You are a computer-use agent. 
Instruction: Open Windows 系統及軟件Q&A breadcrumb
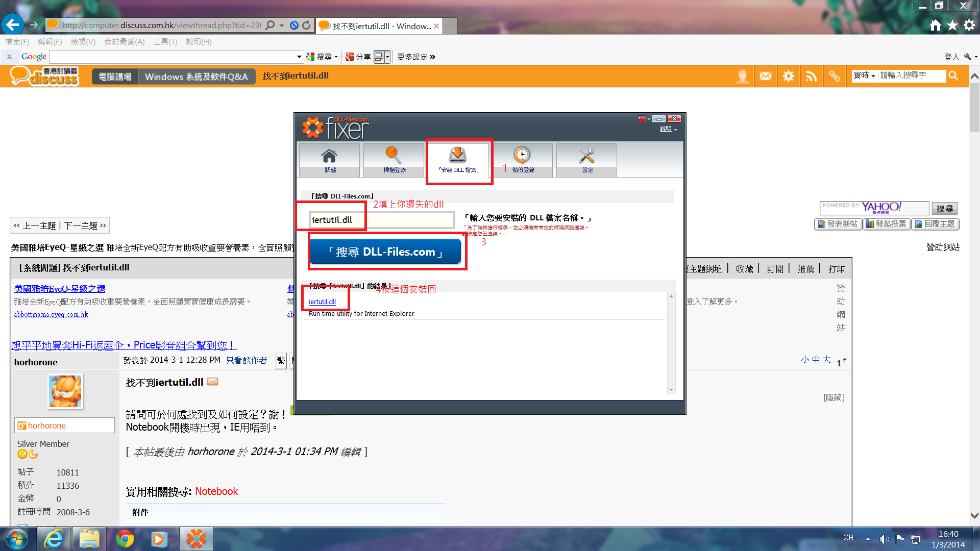197,77
